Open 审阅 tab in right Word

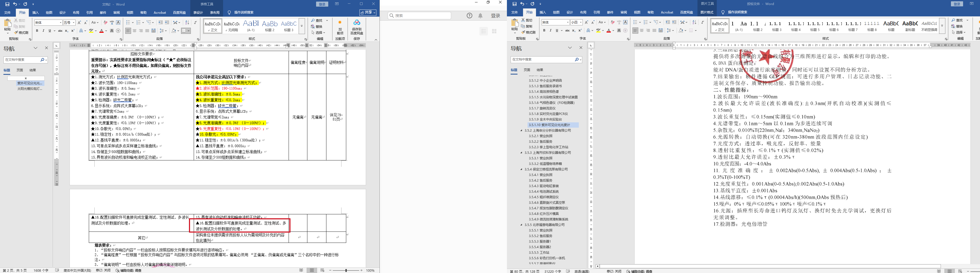coord(623,12)
